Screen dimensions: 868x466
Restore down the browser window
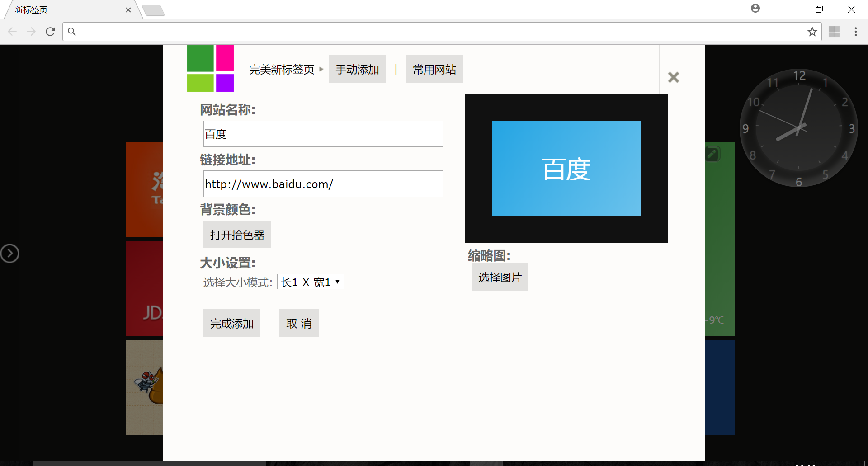click(x=819, y=9)
